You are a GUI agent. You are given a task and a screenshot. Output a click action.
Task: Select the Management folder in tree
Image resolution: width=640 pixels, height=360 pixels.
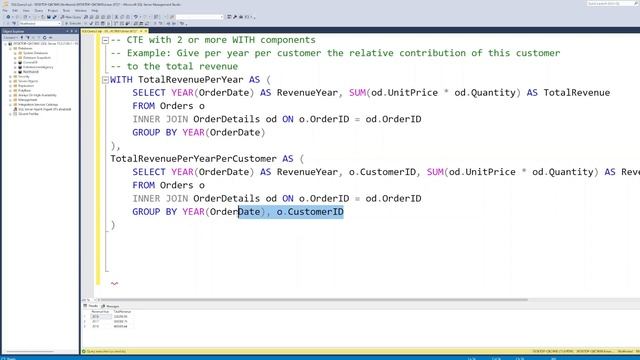(x=27, y=100)
